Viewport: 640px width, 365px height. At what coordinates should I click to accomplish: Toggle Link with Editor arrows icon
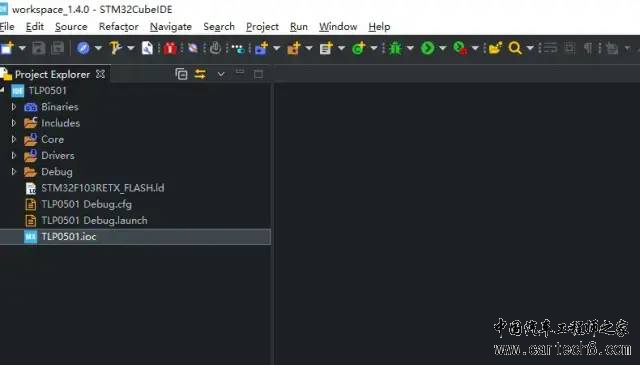200,74
